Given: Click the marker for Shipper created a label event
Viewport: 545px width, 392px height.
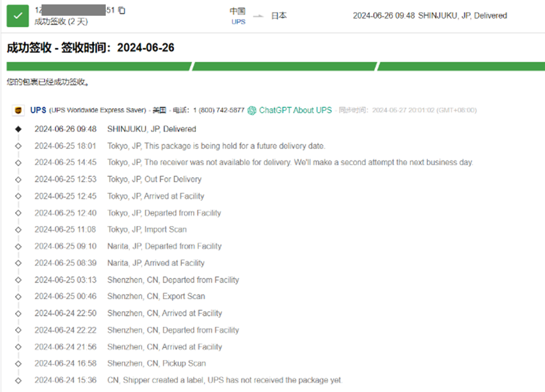Looking at the screenshot, I should [x=18, y=381].
